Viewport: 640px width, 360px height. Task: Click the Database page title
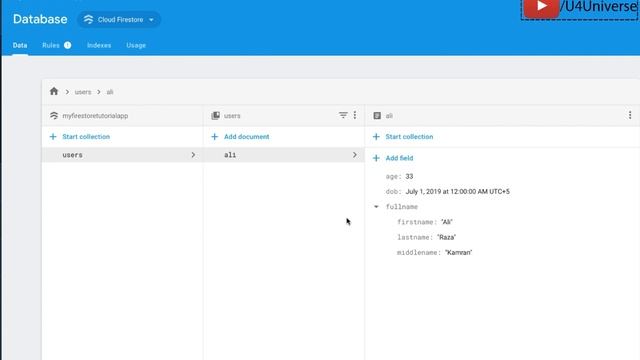pos(40,19)
